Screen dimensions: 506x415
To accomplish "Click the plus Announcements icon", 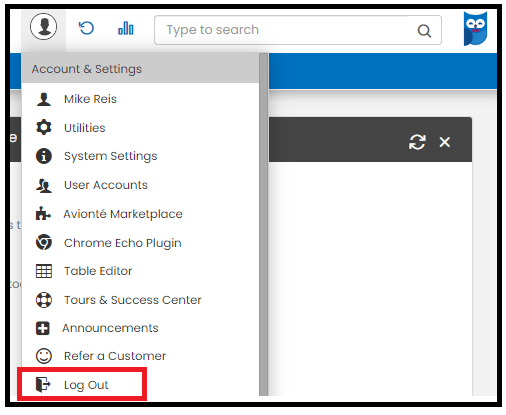I will [43, 328].
